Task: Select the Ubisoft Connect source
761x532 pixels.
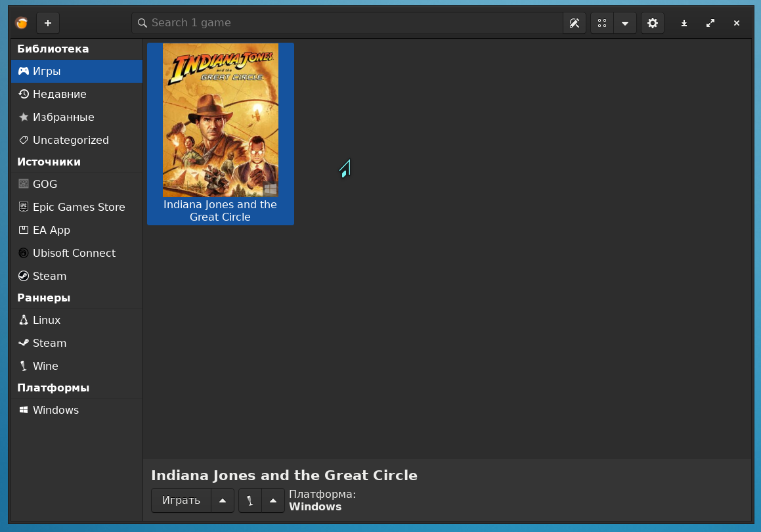Action: pyautogui.click(x=77, y=253)
